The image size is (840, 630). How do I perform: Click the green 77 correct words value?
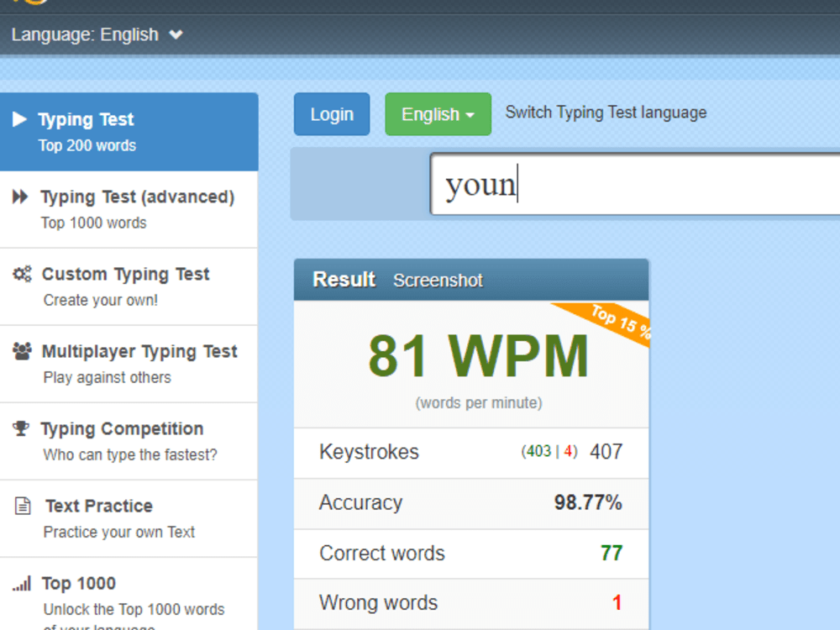(612, 553)
